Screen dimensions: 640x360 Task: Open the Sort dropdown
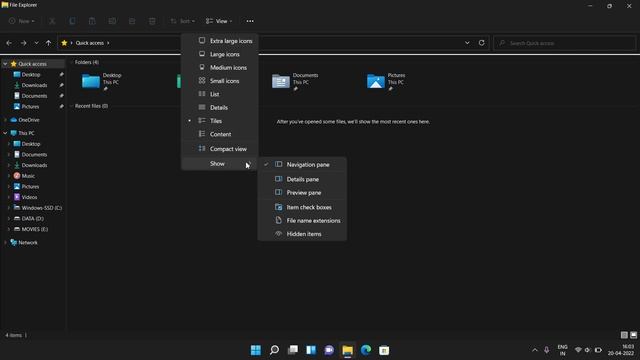(x=182, y=21)
